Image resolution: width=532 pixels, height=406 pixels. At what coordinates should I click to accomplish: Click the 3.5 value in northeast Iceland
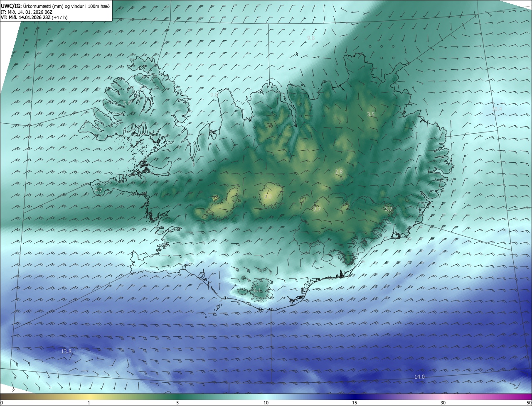(x=371, y=114)
